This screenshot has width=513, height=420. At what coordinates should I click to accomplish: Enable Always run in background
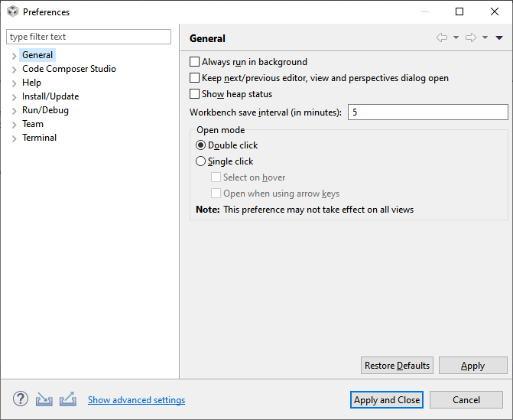coord(194,62)
